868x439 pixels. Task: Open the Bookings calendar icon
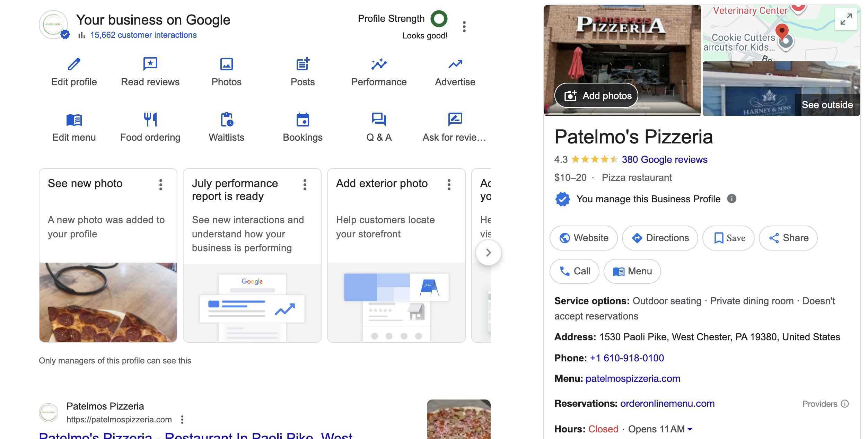[303, 120]
